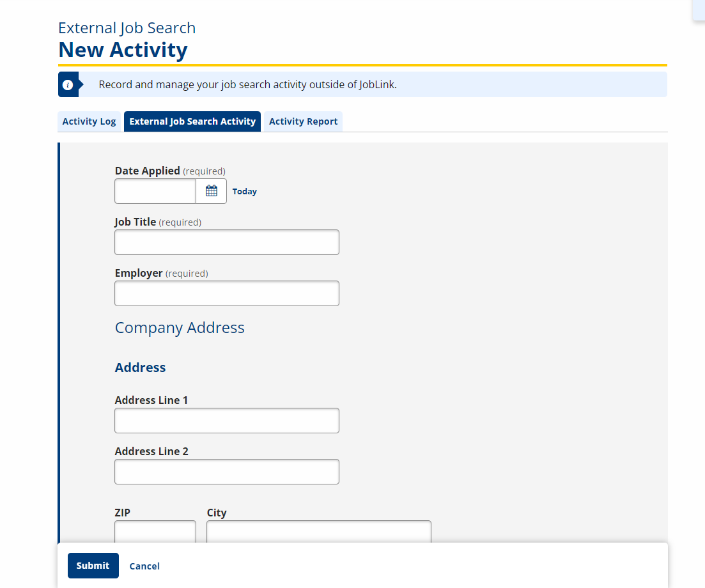Screen dimensions: 705x588
Task: Click the "Record and manage your job search" message
Action: pos(248,84)
